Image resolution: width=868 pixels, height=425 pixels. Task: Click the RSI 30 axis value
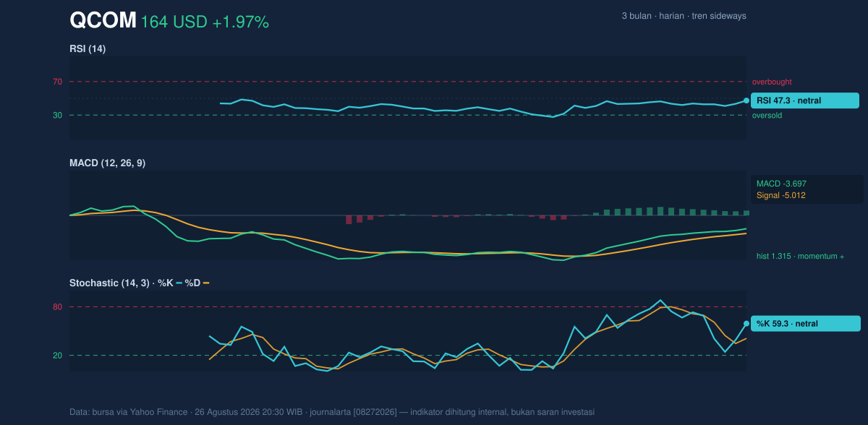[57, 116]
